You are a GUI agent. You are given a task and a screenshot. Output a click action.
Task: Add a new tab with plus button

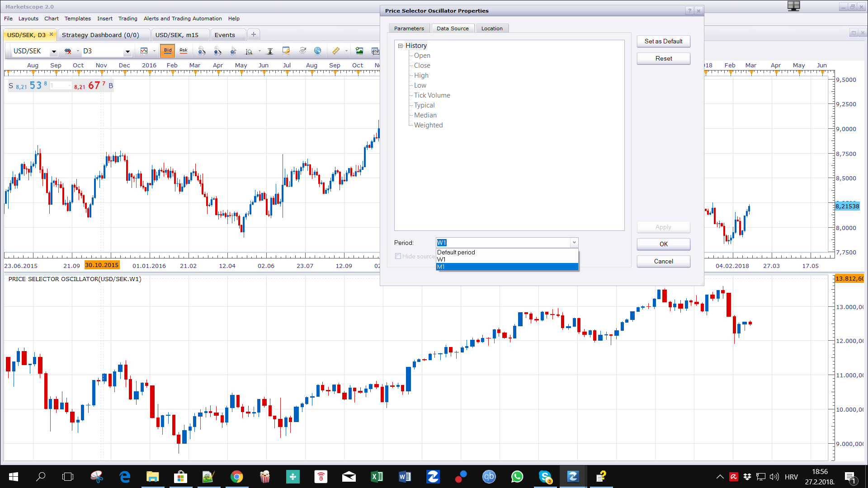click(254, 34)
